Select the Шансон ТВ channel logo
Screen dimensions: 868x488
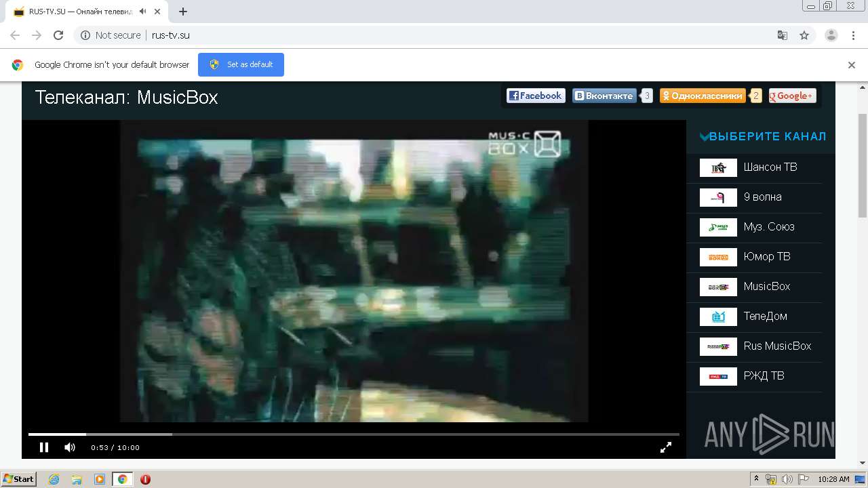pos(718,167)
